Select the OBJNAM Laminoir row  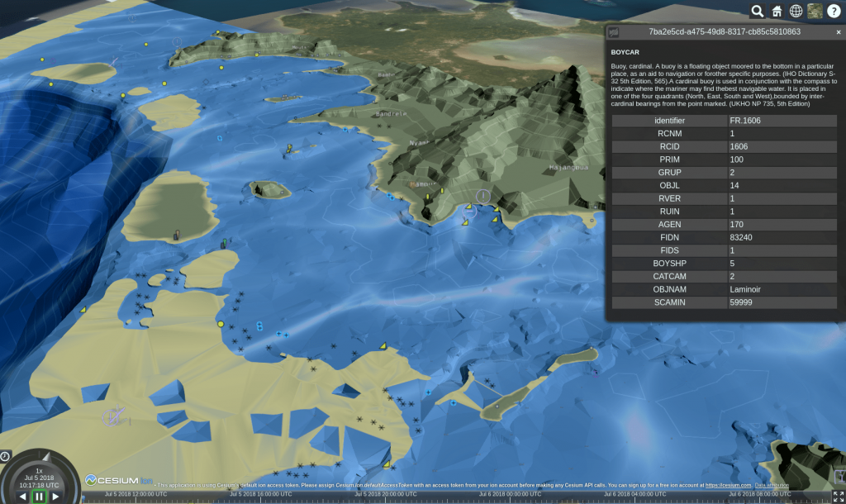tap(724, 290)
